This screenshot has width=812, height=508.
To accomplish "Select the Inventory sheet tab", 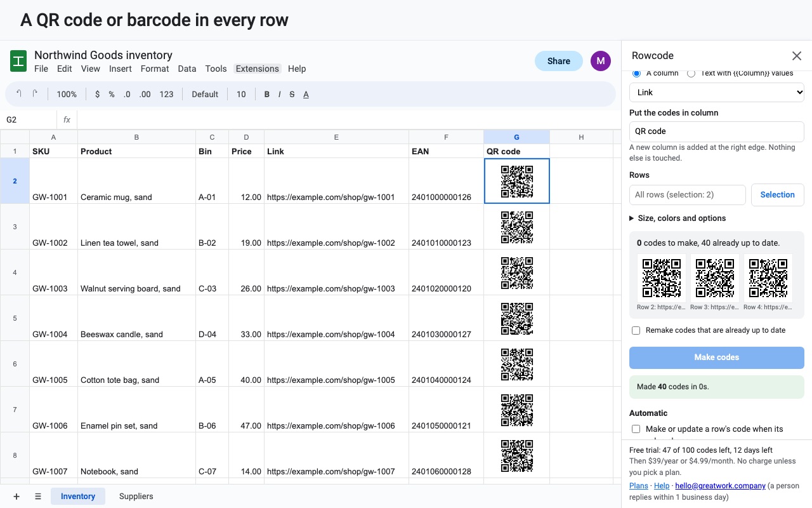I will [78, 497].
